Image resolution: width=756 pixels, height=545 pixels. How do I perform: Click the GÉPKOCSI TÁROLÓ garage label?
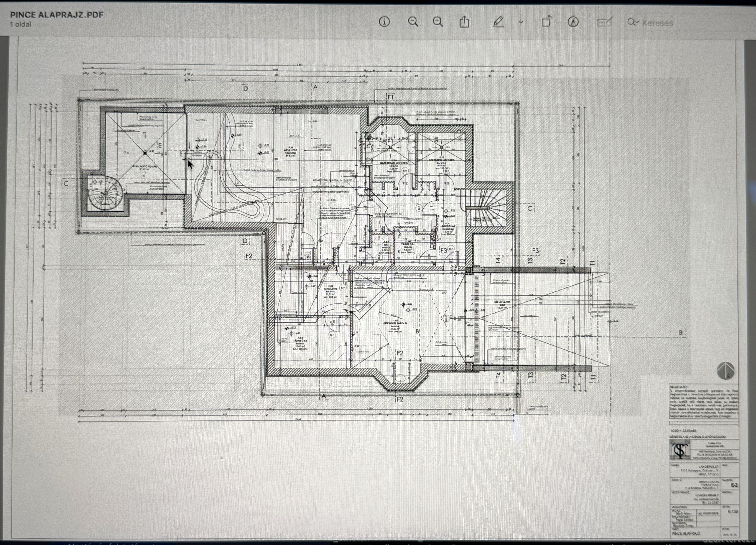395,323
